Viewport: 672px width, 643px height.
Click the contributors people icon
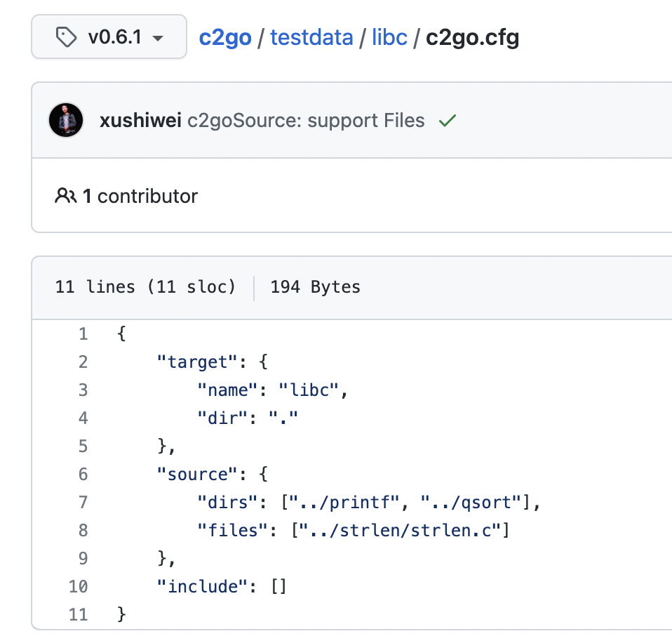65,196
